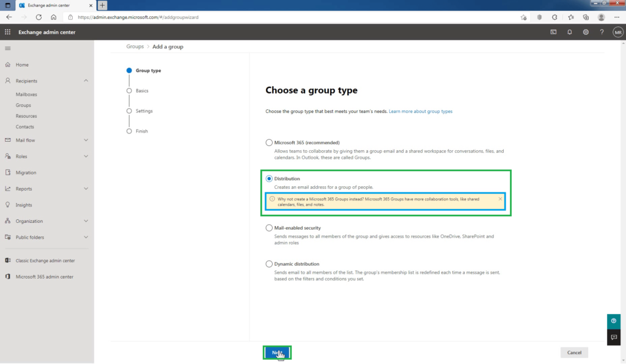Viewport: 626px width, 364px height.
Task: Open the notifications bell
Action: click(570, 32)
